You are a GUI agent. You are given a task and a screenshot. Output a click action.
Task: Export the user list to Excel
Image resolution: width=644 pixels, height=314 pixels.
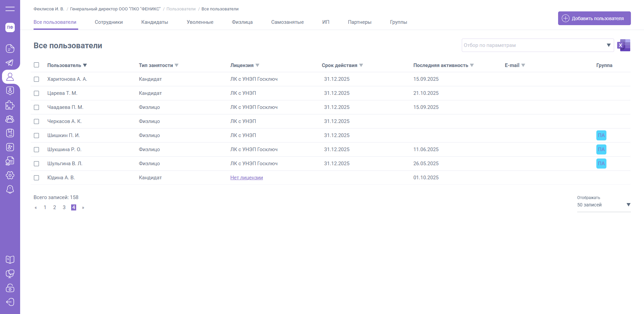(624, 45)
